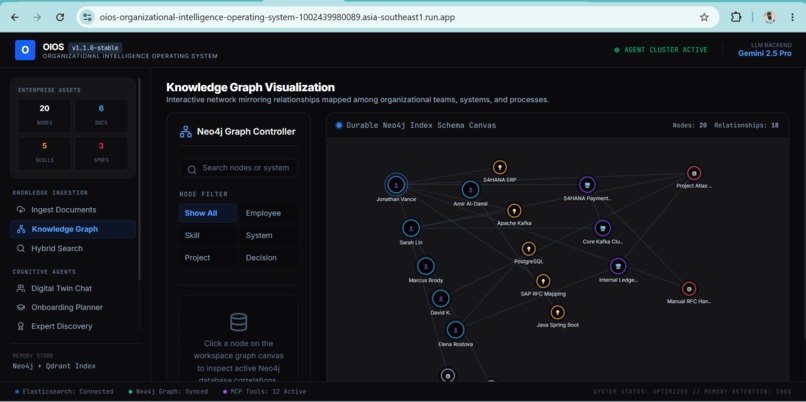Open Ingest Documents in the sidebar
The image size is (806, 402).
(x=72, y=210)
